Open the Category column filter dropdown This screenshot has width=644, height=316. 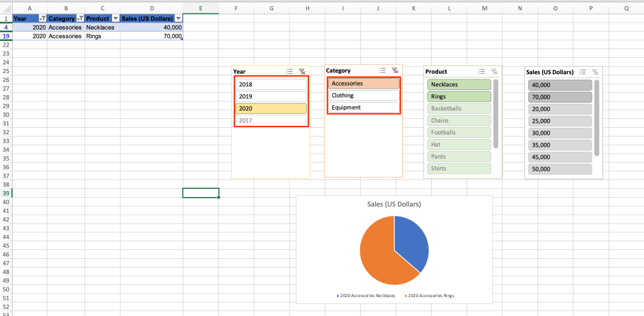(x=81, y=18)
